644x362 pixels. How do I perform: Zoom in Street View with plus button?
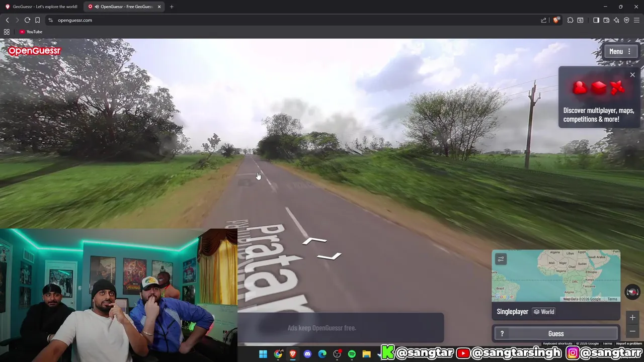[632, 318]
